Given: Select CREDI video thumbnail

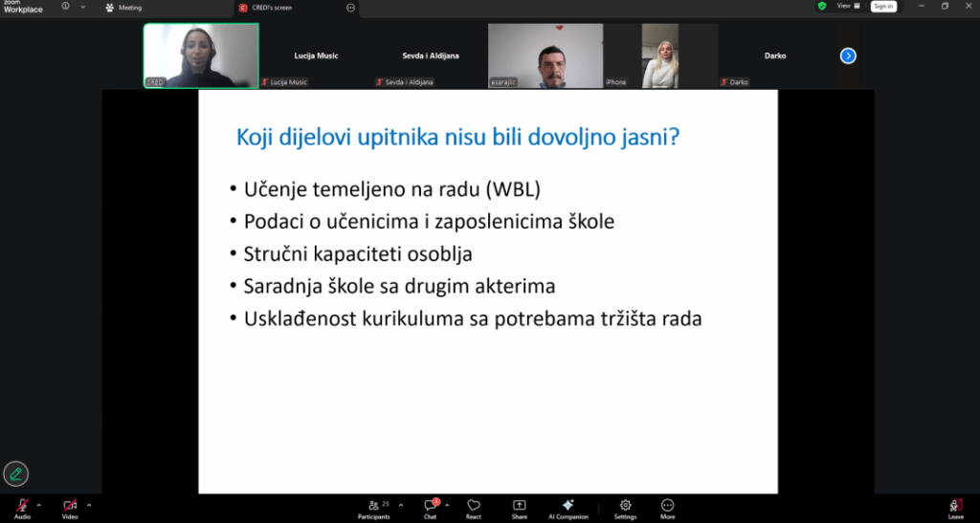Looking at the screenshot, I should tap(201, 55).
